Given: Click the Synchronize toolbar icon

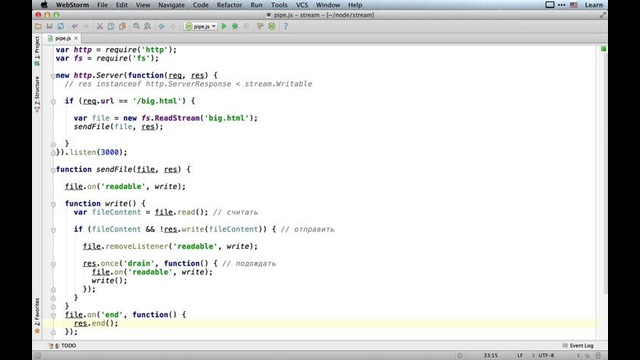Looking at the screenshot, I should pyautogui.click(x=60, y=27).
